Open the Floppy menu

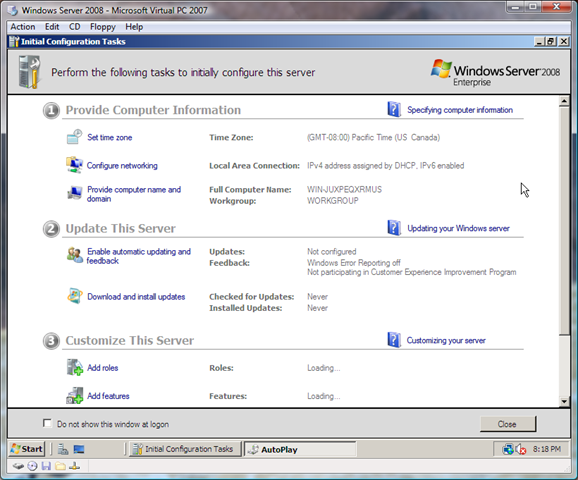(103, 27)
